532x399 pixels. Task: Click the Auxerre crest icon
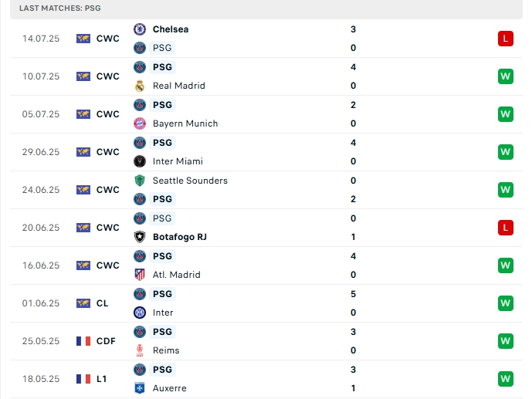click(x=140, y=388)
